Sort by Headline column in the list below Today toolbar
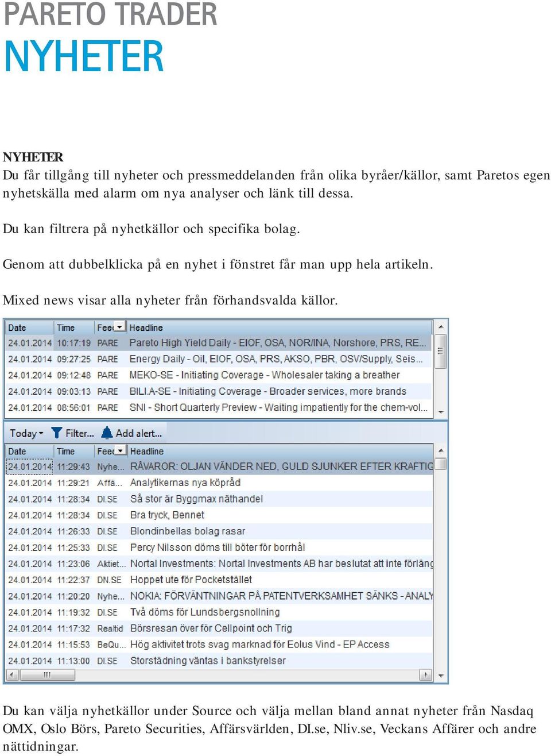 (x=146, y=452)
